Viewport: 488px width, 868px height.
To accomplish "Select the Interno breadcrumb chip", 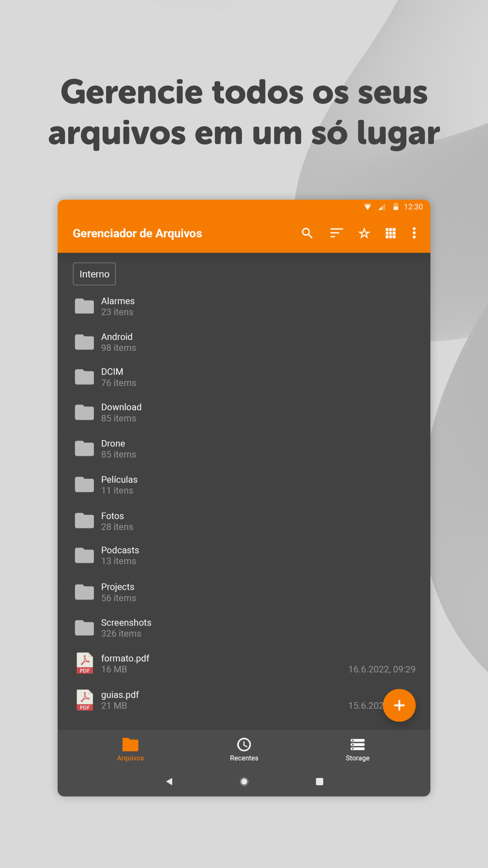I will 94,274.
